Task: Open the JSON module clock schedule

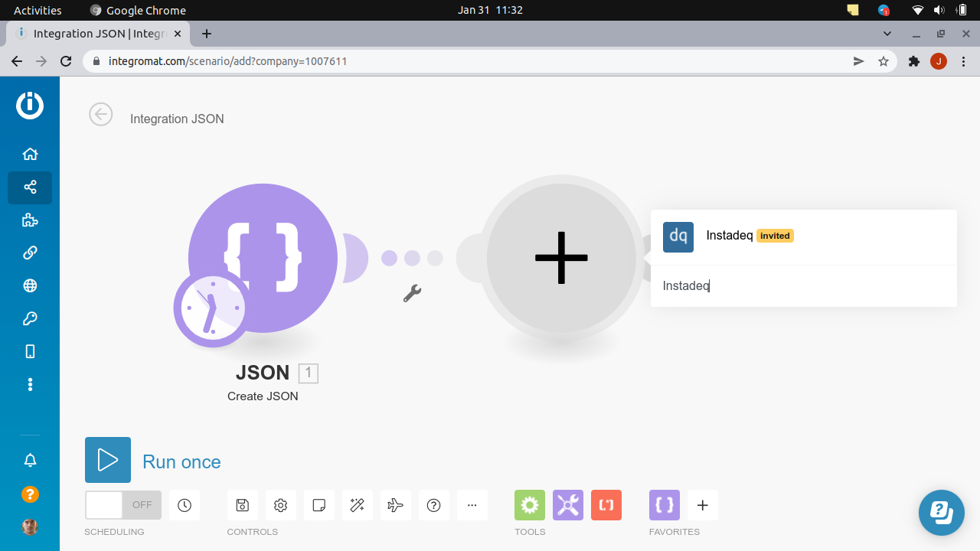Action: coord(211,308)
